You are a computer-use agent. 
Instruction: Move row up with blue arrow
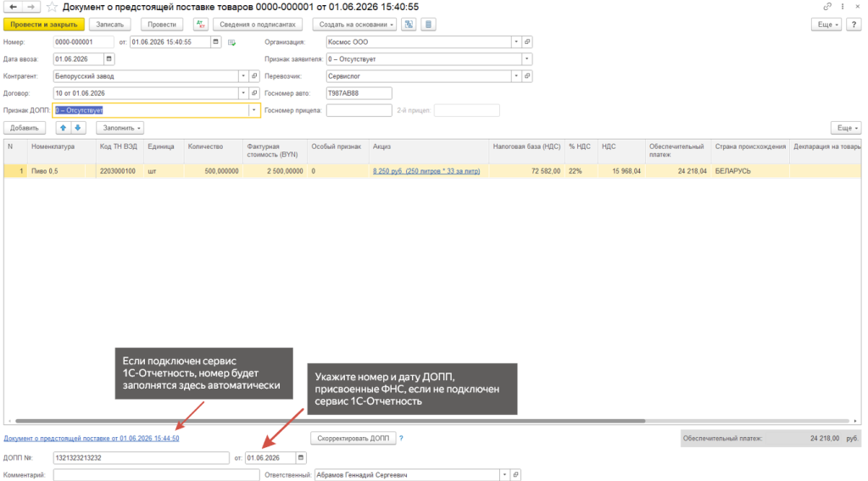(63, 128)
